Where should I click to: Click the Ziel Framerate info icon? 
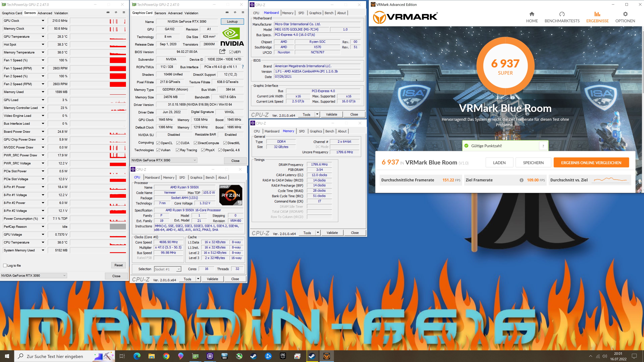[522, 180]
